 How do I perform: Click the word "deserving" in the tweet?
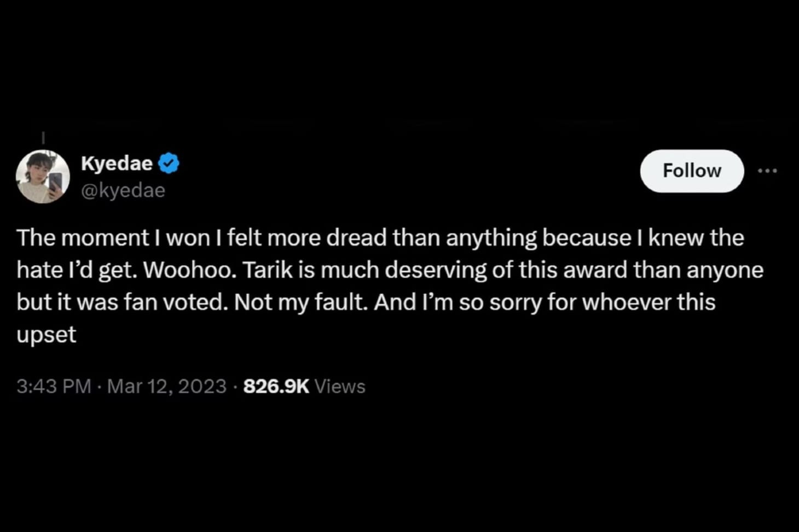(435, 270)
